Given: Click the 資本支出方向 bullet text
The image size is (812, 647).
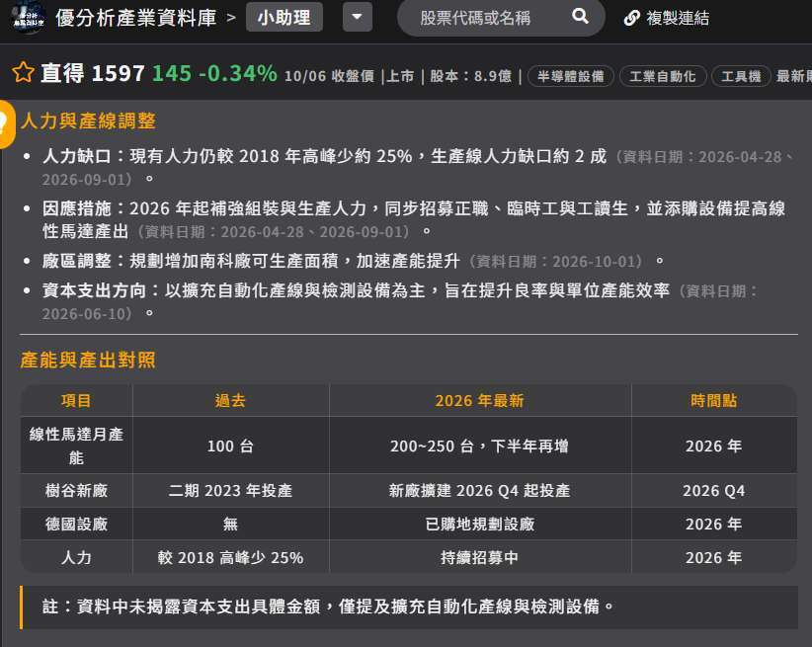Looking at the screenshot, I should click(400, 301).
